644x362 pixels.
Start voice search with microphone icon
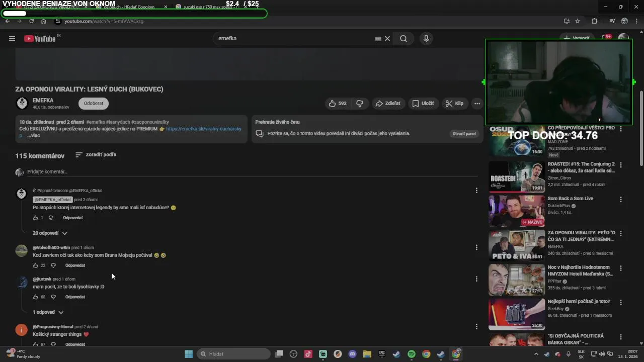[x=426, y=39]
